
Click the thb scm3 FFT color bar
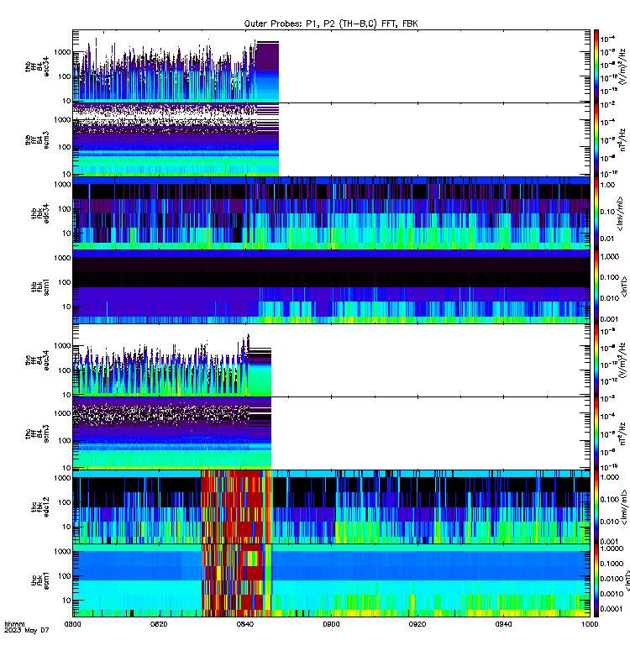point(596,139)
